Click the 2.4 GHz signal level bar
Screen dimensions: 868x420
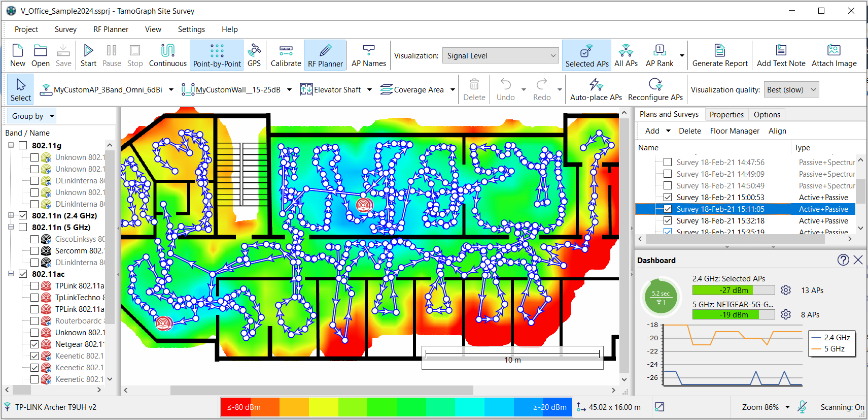point(733,290)
